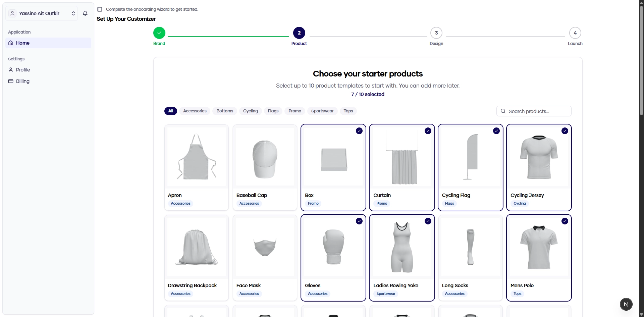Filter products by Promo
This screenshot has height=317, width=644.
tap(295, 111)
